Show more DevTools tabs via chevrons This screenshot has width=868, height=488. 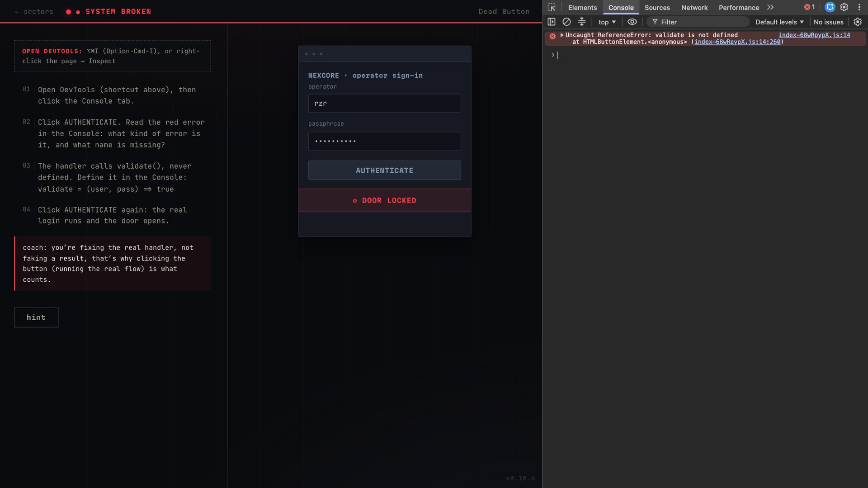(x=770, y=7)
